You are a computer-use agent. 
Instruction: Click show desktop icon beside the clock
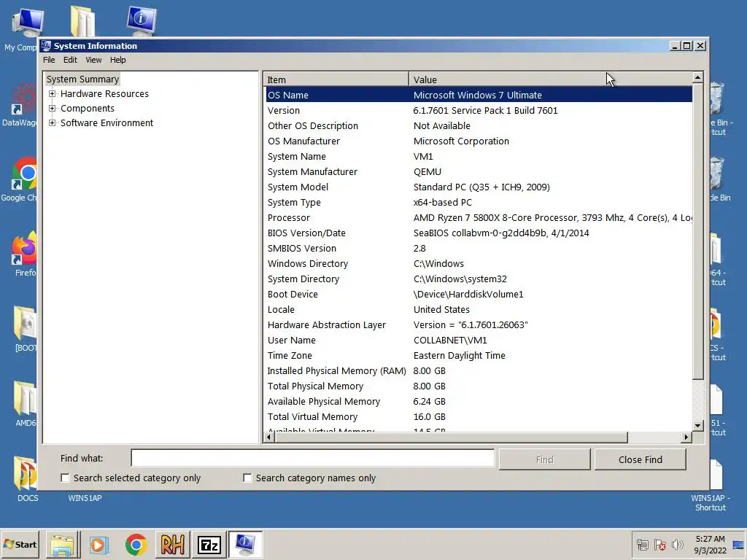[738, 545]
